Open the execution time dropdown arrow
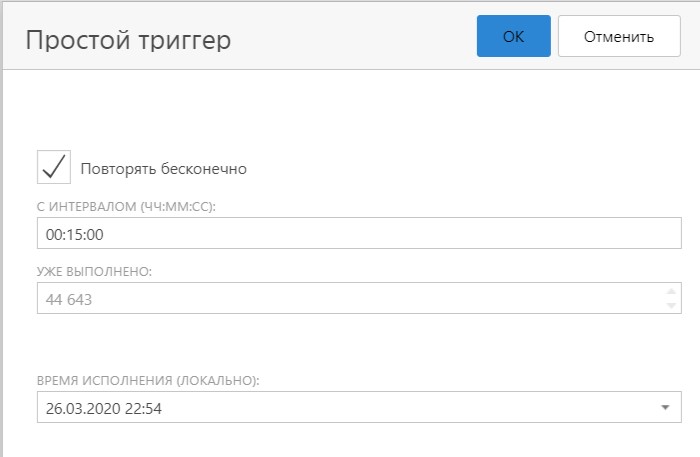Image resolution: width=700 pixels, height=457 pixels. coord(665,407)
